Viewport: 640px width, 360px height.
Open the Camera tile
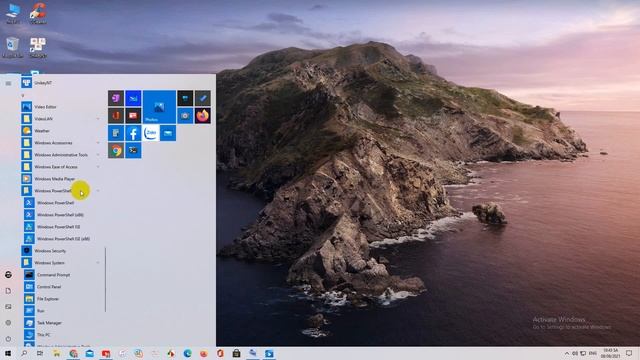click(185, 116)
